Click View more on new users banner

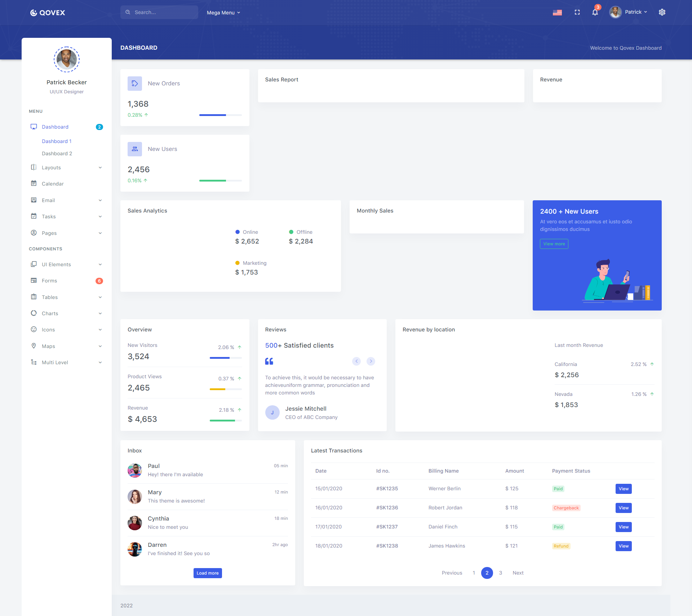(x=553, y=243)
